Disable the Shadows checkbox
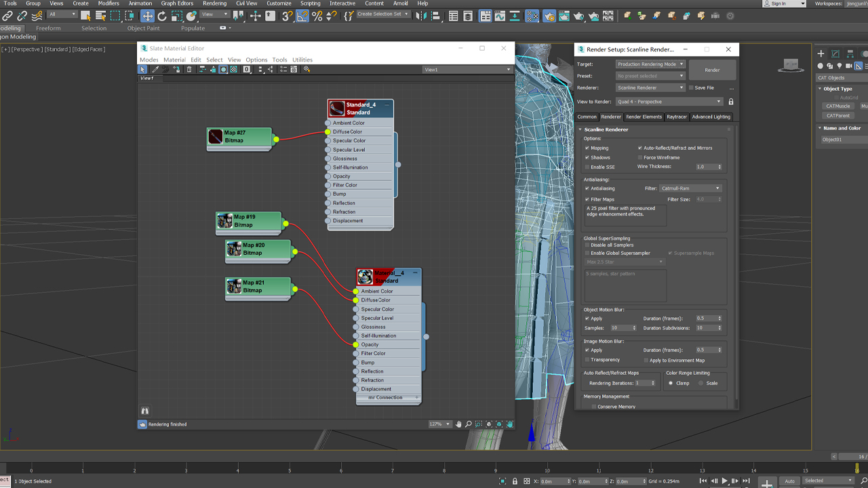Viewport: 868px width, 488px height. 587,157
